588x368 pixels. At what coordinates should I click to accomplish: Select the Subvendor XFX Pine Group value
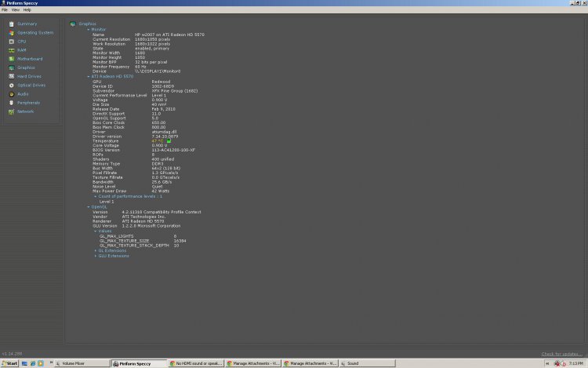pos(174,91)
